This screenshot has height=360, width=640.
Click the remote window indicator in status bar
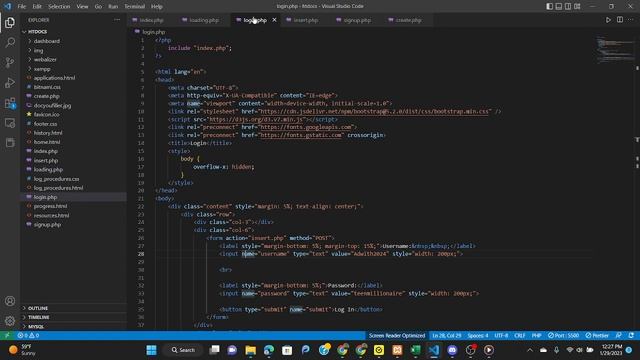tap(7, 335)
